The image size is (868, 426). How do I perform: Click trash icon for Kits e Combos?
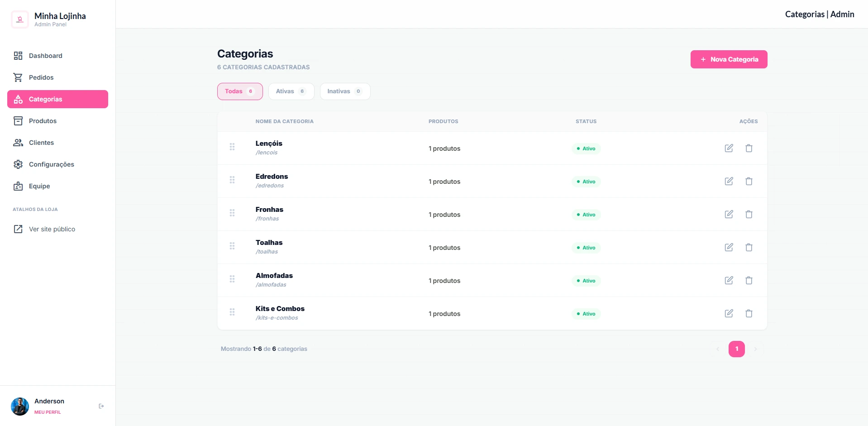click(749, 313)
